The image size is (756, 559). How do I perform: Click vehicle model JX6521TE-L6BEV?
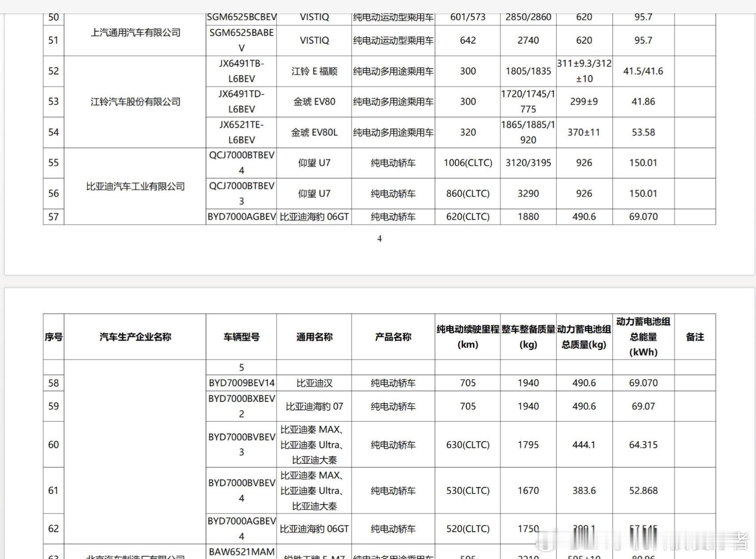tap(241, 132)
